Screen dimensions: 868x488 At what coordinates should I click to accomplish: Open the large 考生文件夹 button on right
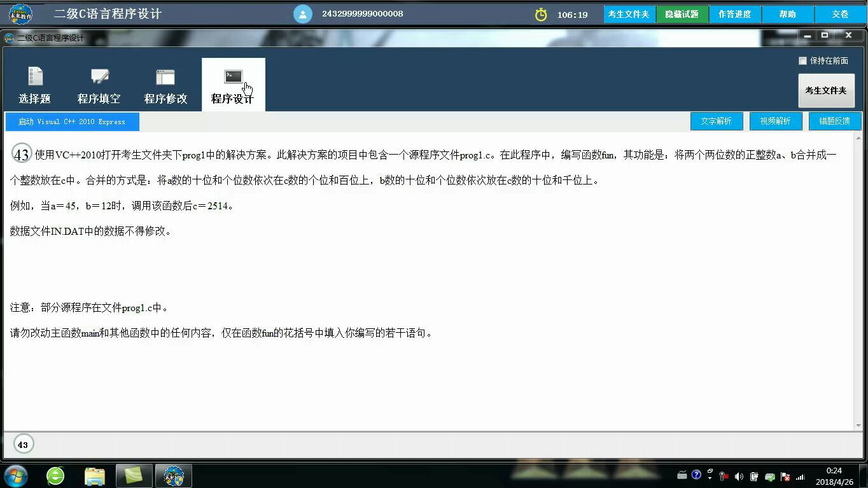(x=826, y=91)
